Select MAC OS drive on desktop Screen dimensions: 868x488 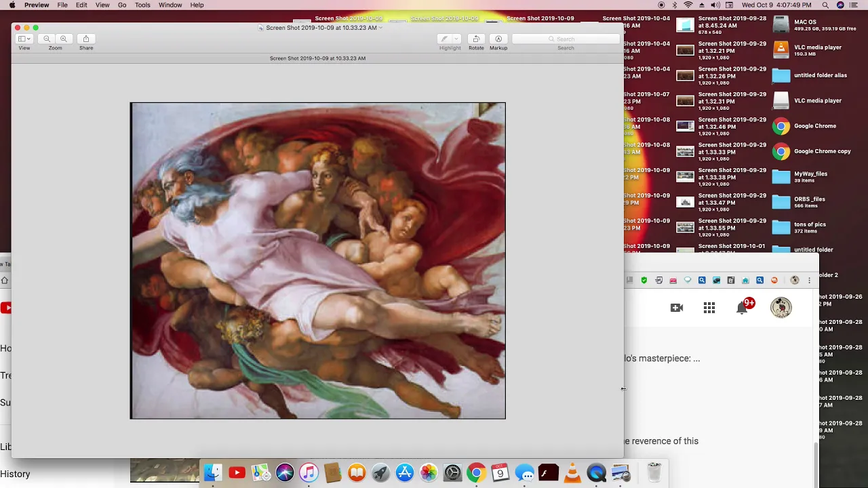tap(781, 25)
